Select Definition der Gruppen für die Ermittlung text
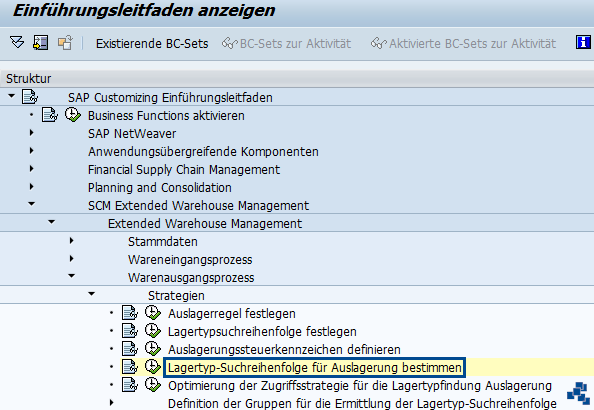Screen dimensions: 594x410 pos(362,403)
